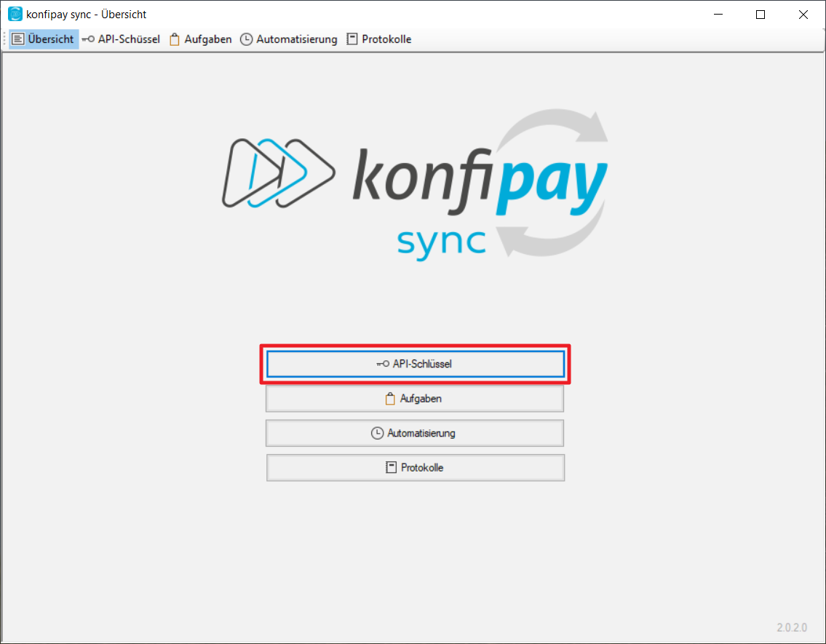Open Aufgaben using the large center button

[415, 399]
